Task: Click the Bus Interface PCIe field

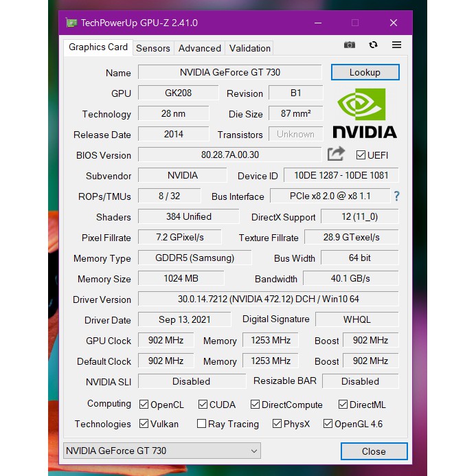Action: [x=330, y=196]
